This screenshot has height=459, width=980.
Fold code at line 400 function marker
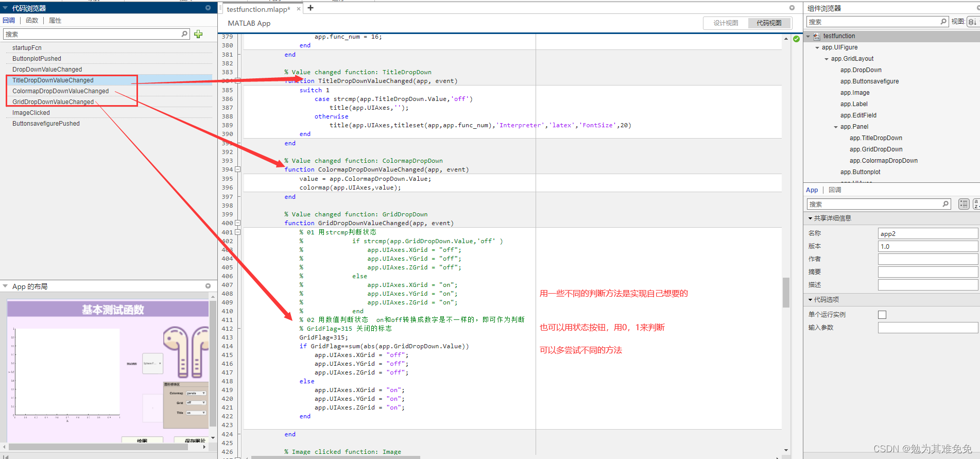coord(237,223)
